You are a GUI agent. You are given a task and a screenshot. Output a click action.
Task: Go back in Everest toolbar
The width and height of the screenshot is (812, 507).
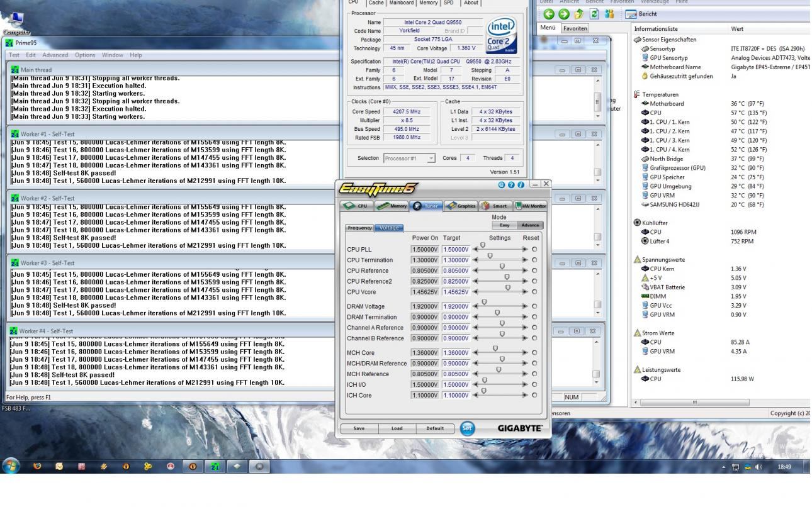point(548,14)
